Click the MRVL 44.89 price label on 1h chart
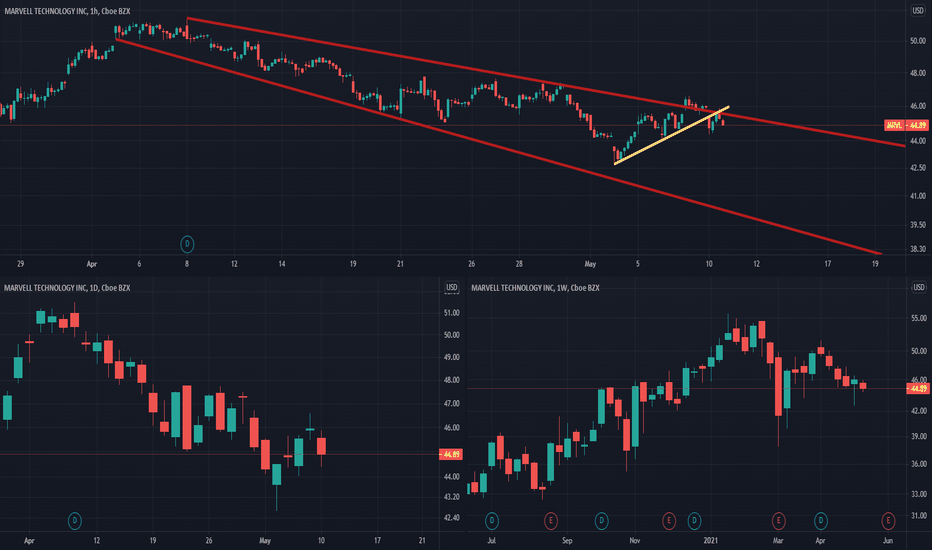The image size is (932, 550). pyautogui.click(x=906, y=125)
